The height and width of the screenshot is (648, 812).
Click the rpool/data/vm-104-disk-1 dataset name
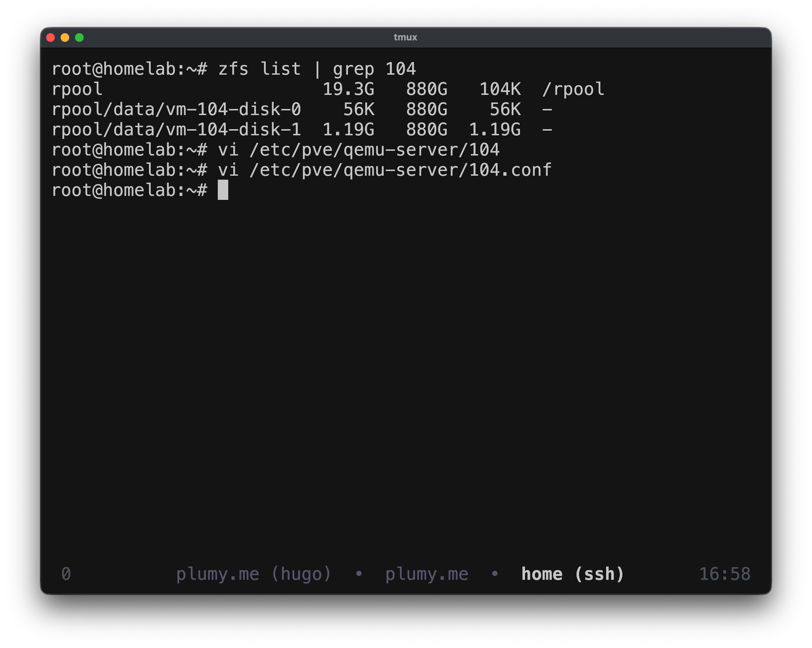coord(176,130)
